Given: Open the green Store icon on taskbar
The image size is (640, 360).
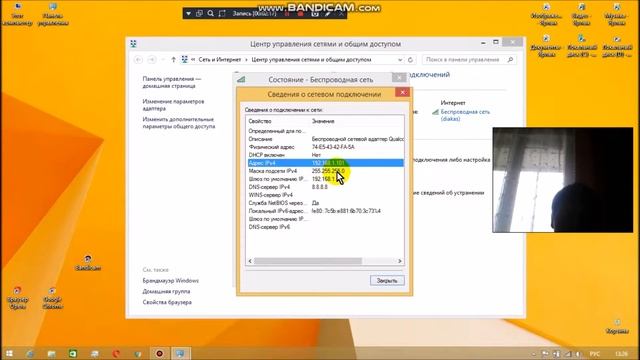Looking at the screenshot, I should pos(73,353).
